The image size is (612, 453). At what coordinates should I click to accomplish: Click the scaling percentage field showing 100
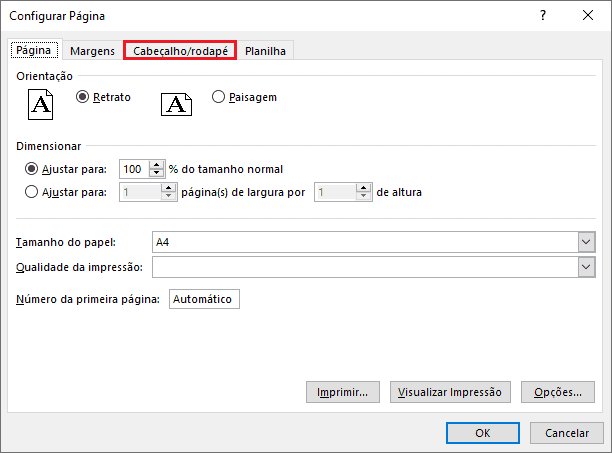pos(135,169)
